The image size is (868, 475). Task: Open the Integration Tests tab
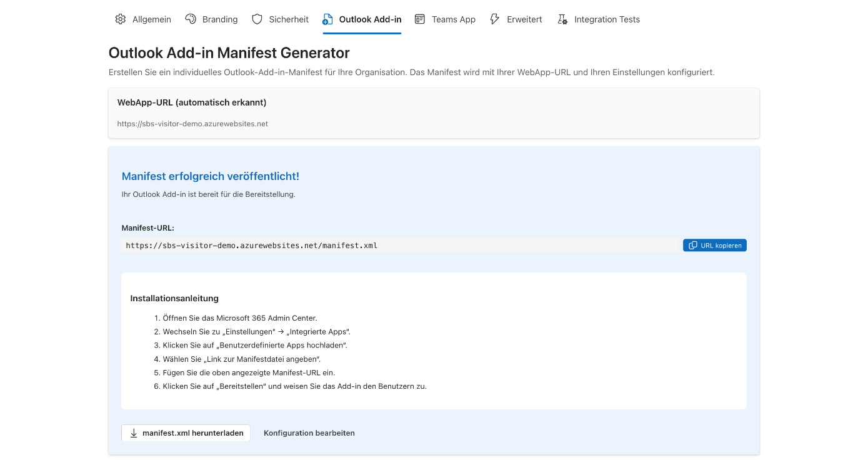pyautogui.click(x=599, y=19)
